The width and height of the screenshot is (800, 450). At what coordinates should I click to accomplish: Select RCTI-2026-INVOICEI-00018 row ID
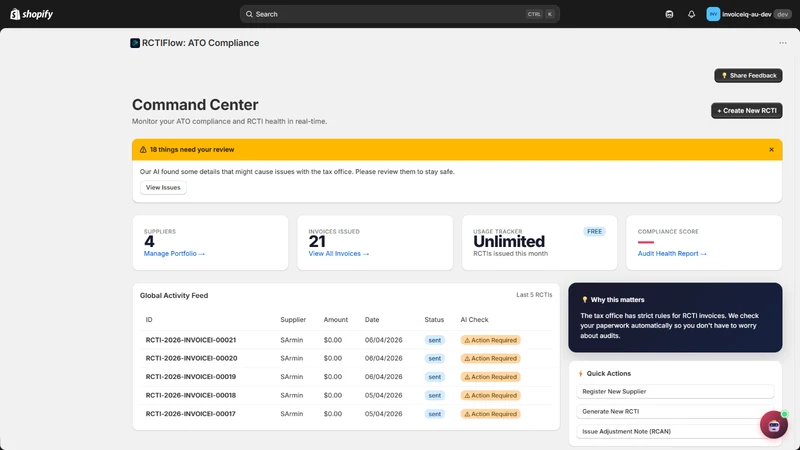pos(191,395)
